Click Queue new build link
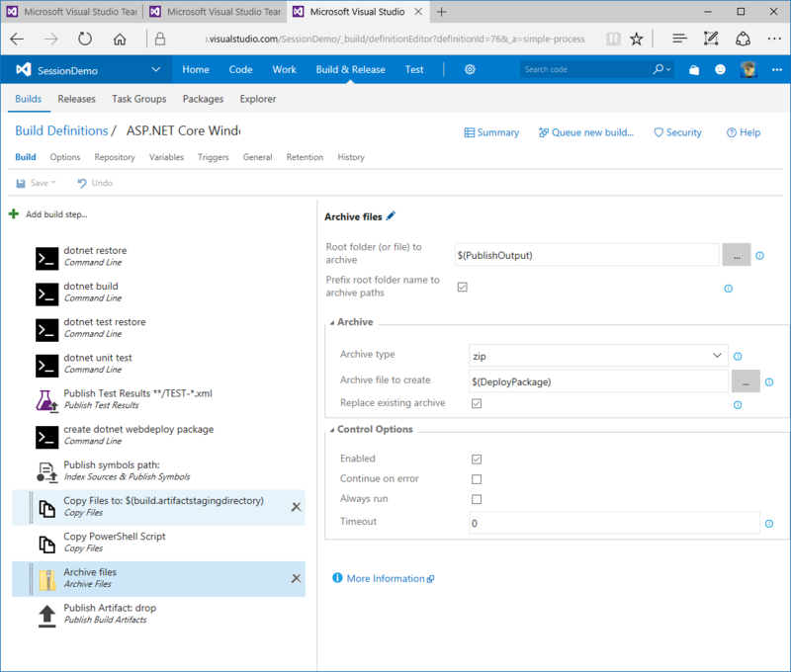This screenshot has height=672, width=791. [x=586, y=132]
